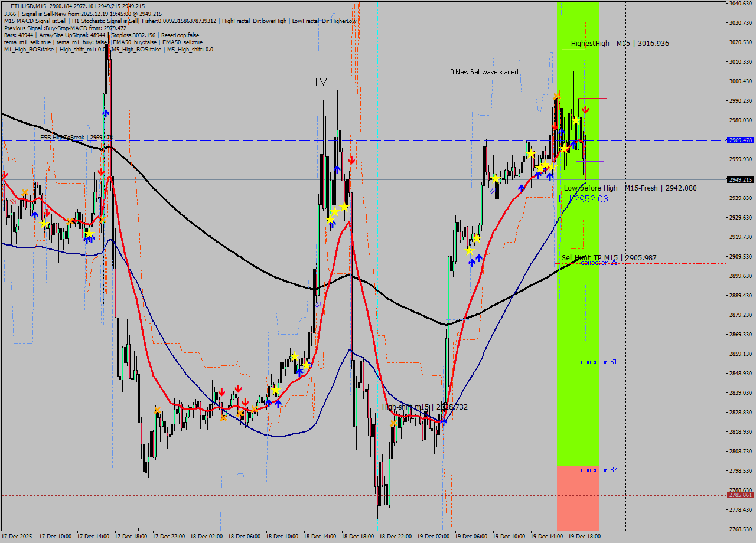Select the 'Low before High M15-Fresh' label
Screen dimensions: 756x543
click(x=628, y=188)
